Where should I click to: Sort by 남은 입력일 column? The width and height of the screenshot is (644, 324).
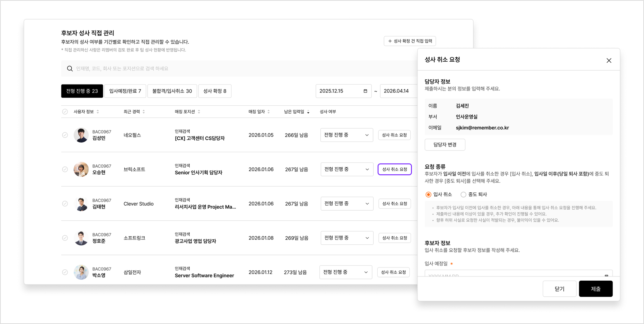(x=308, y=112)
